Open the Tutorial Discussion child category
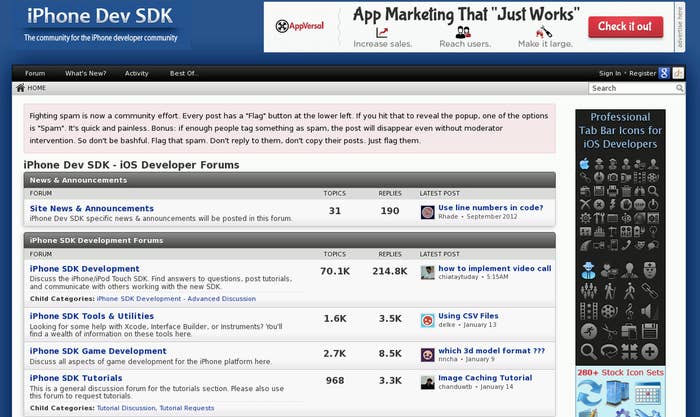Viewport: 700px width, 417px height. [x=126, y=408]
